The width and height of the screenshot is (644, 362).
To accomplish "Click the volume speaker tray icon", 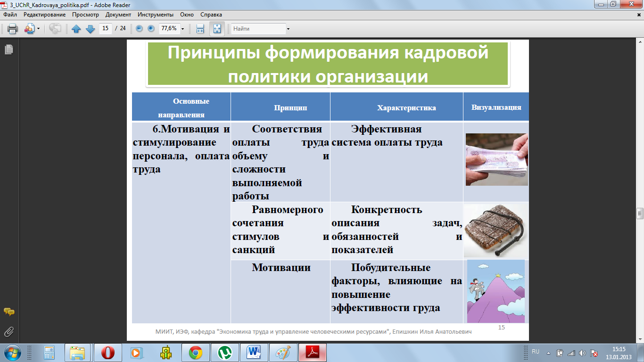I will click(x=583, y=353).
